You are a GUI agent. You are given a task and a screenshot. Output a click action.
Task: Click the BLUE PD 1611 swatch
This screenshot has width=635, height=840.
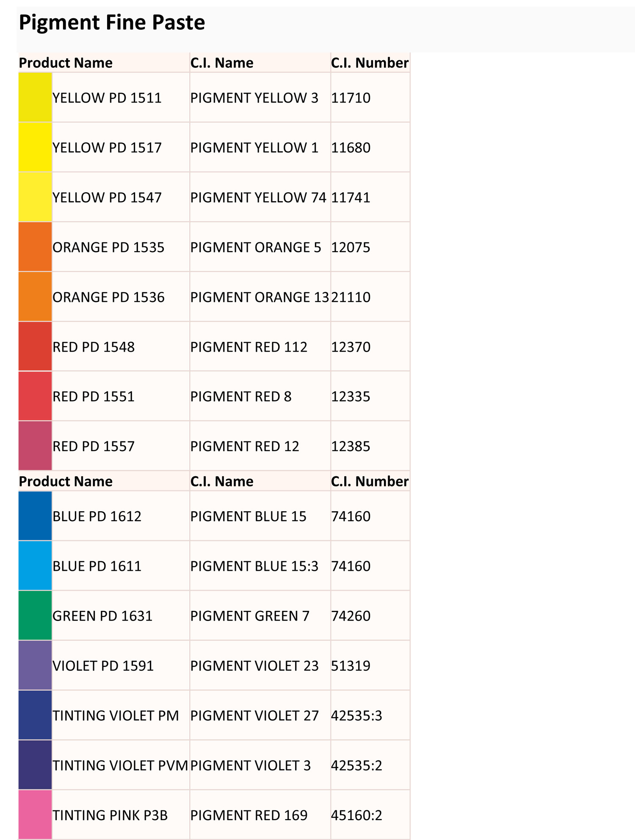tap(35, 566)
